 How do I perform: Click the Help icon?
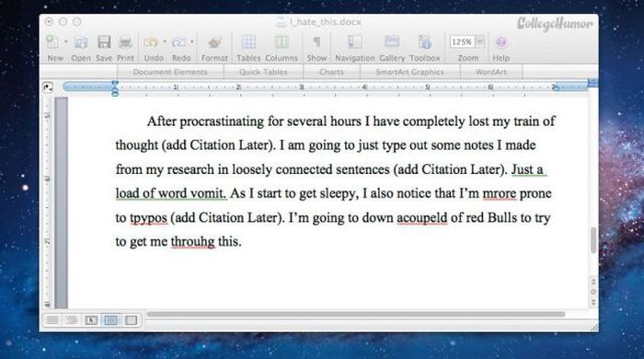[500, 42]
